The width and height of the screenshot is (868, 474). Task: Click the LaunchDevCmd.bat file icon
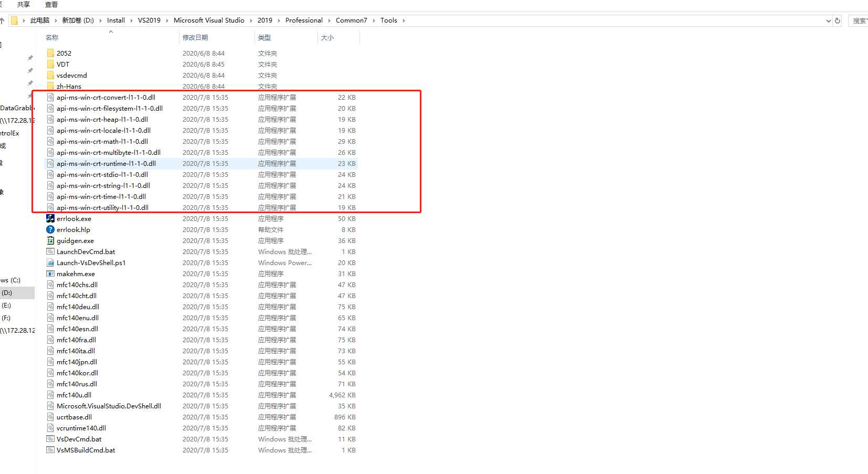tap(50, 251)
